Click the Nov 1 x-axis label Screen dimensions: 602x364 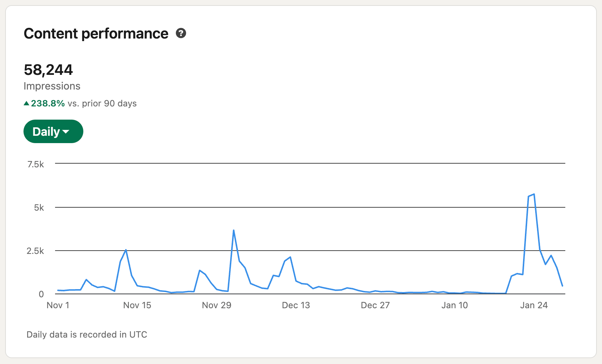click(x=58, y=305)
